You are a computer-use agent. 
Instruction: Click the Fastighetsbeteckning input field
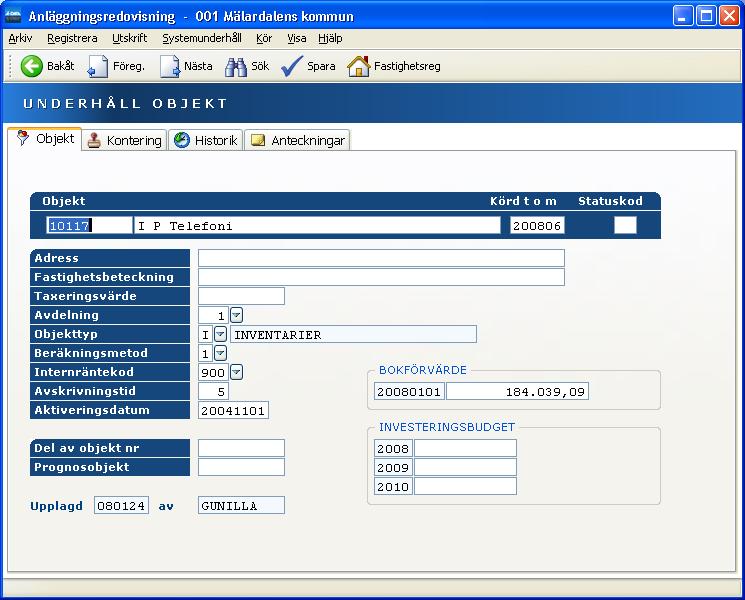click(382, 277)
